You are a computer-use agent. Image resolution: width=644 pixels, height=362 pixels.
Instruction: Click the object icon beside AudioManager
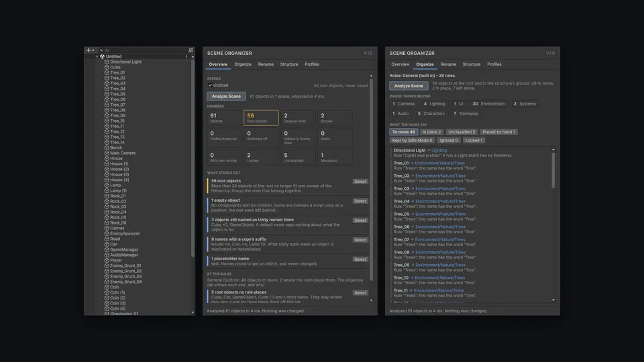pos(107,255)
